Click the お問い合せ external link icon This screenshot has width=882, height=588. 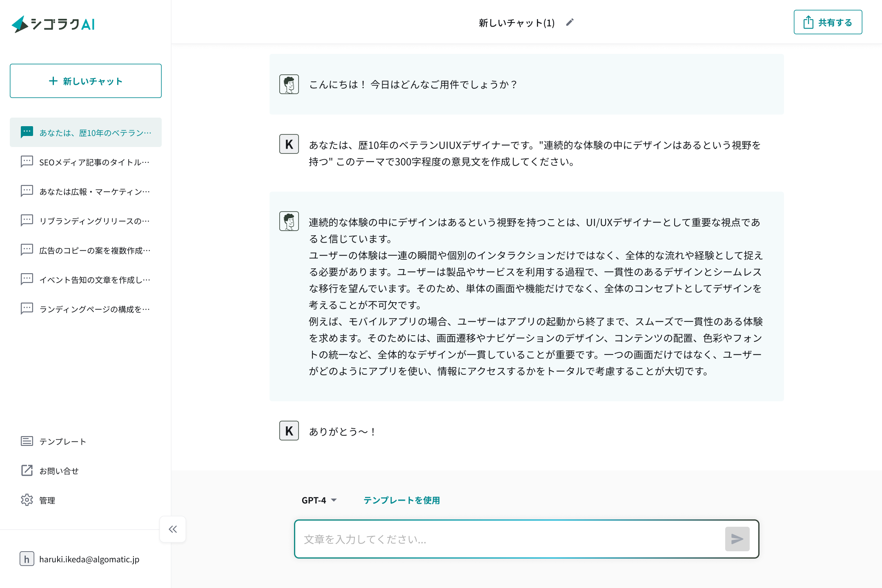point(27,470)
